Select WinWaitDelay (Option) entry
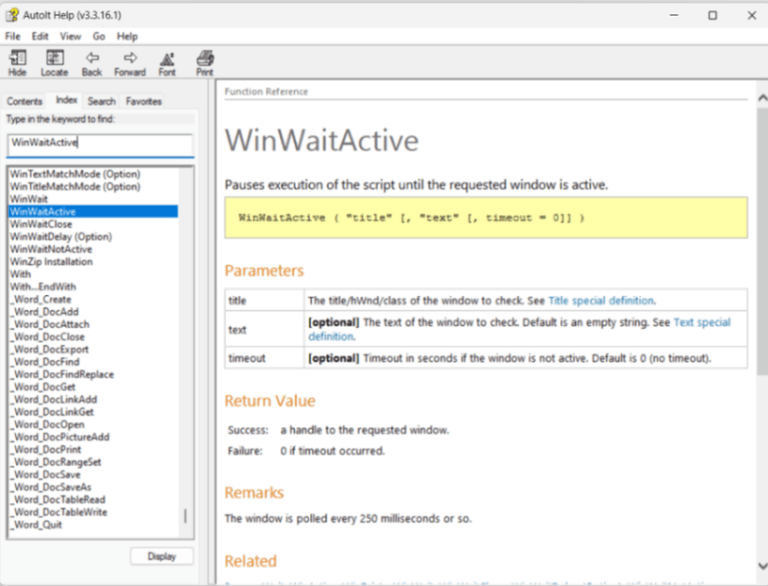 point(61,237)
